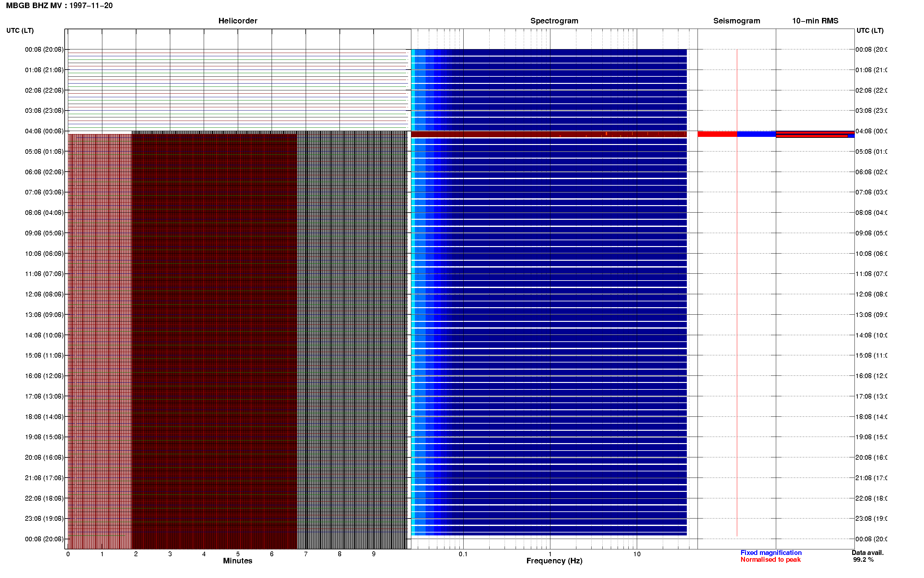
Task: Click the left time label '19:08 (15:08)'
Action: click(44, 437)
